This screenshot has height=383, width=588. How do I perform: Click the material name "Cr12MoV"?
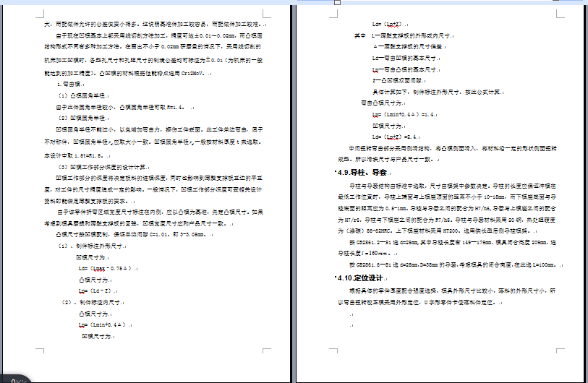pos(193,74)
